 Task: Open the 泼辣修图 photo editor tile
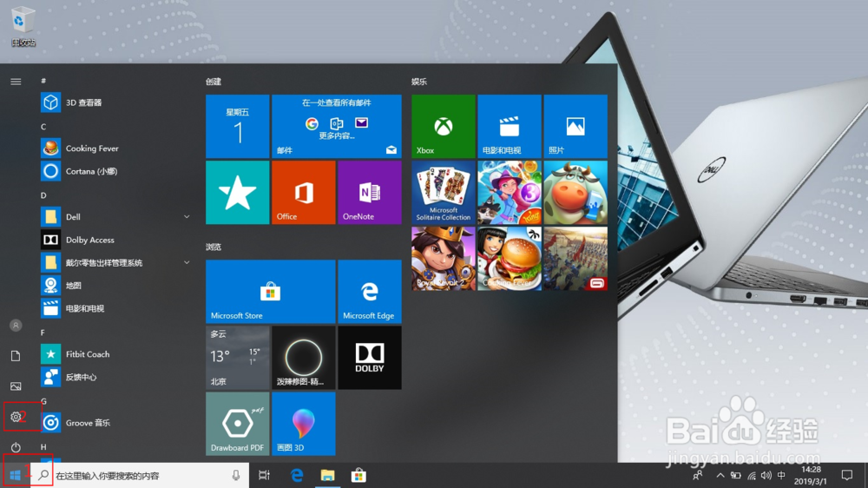pyautogui.click(x=303, y=357)
